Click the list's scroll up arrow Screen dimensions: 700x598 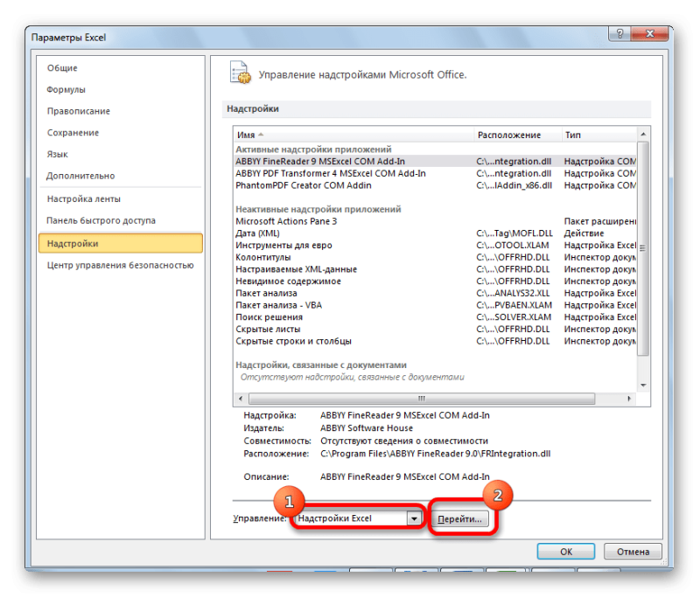click(x=643, y=135)
